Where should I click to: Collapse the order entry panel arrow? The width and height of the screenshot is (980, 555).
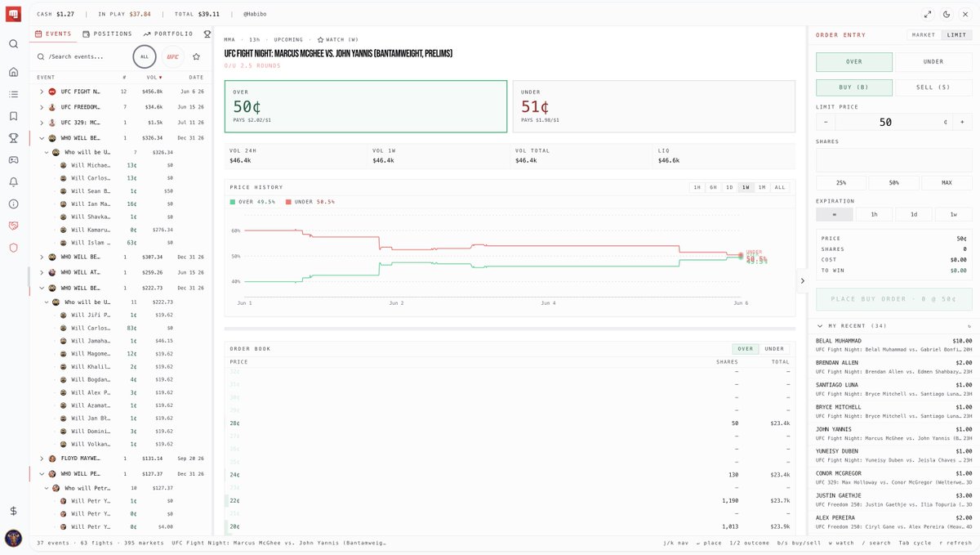tap(802, 281)
